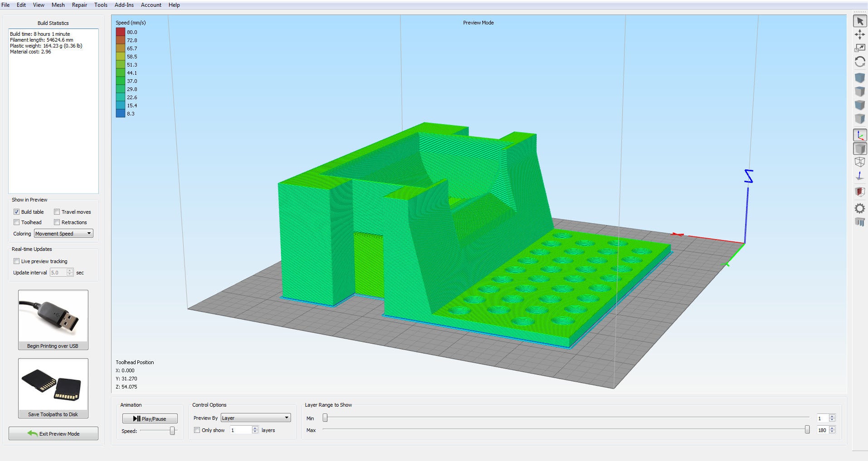The width and height of the screenshot is (868, 461).
Task: Enable Live preview tracking
Action: click(x=17, y=261)
